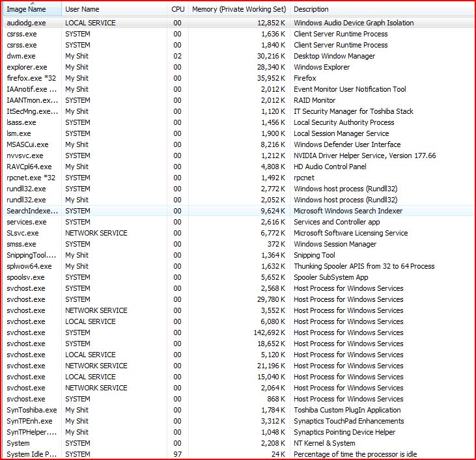
Task: Click the Desktop Window Manager description
Action: 334,56
